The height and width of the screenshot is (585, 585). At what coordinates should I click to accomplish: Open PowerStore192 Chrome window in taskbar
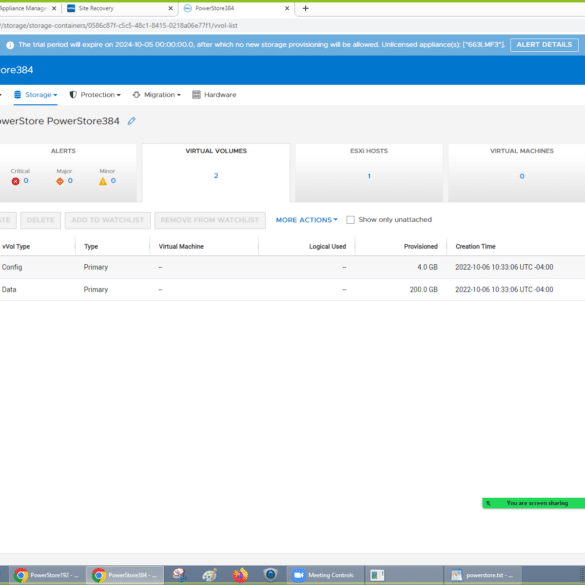click(x=46, y=575)
